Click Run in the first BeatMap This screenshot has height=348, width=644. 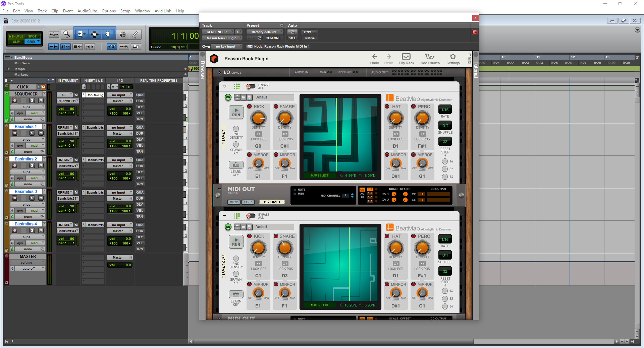(236, 112)
